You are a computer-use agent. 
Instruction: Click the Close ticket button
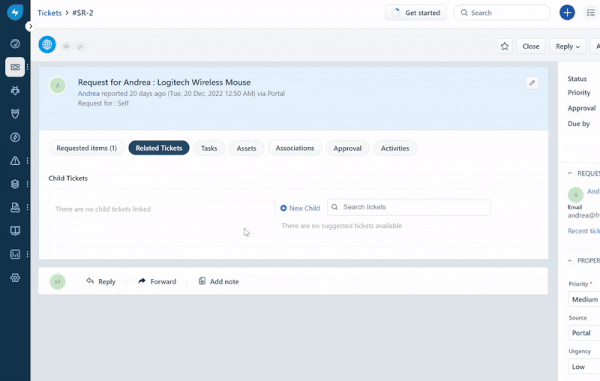point(531,46)
